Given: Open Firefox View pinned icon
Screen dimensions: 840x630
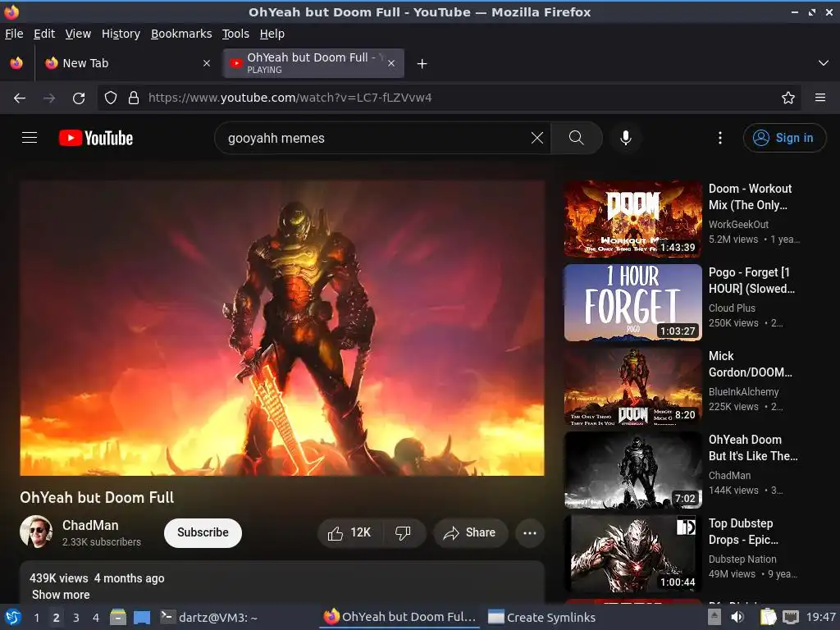Looking at the screenshot, I should click(x=16, y=63).
